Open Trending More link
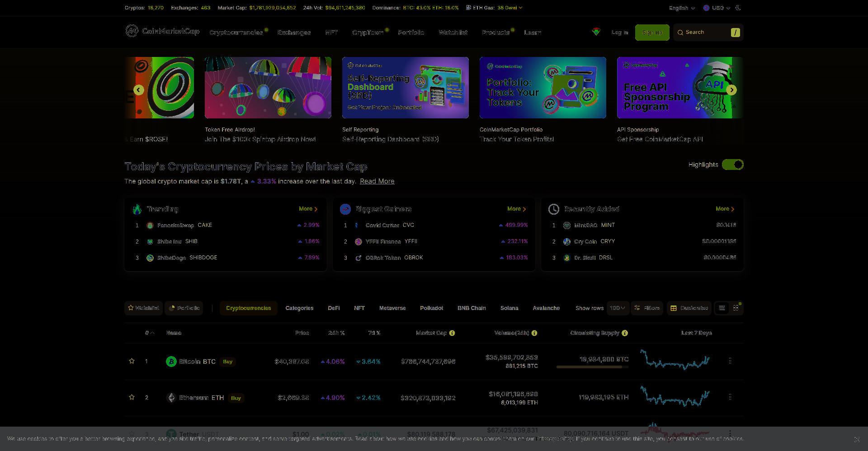The width and height of the screenshot is (868, 451). 308,209
